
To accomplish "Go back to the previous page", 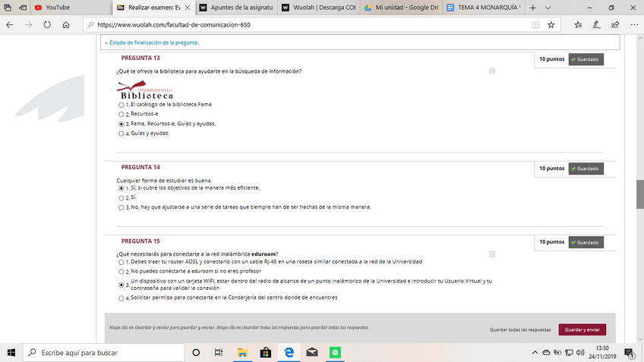I will (10, 24).
